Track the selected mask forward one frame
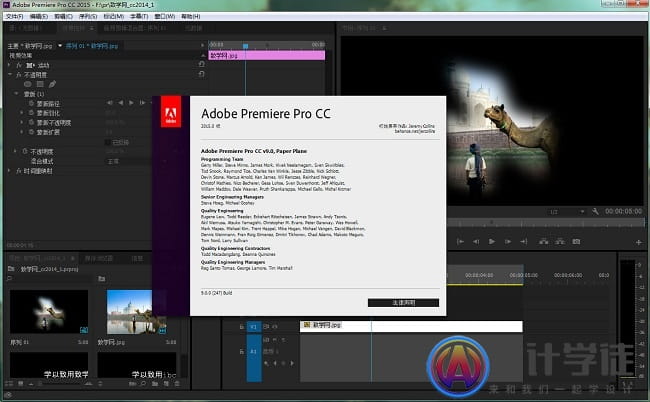Viewport: 650px width, 402px height. pos(142,103)
